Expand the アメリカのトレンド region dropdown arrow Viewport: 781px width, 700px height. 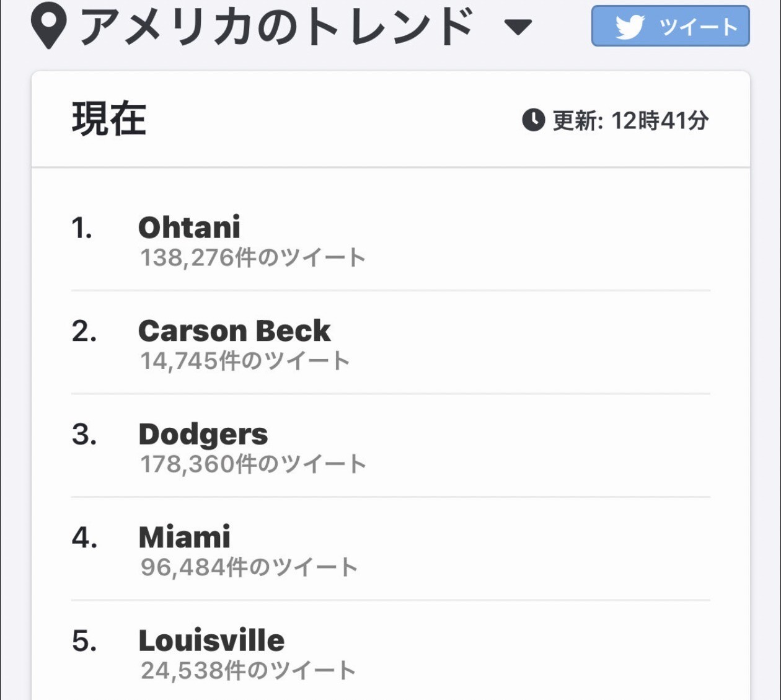(518, 27)
